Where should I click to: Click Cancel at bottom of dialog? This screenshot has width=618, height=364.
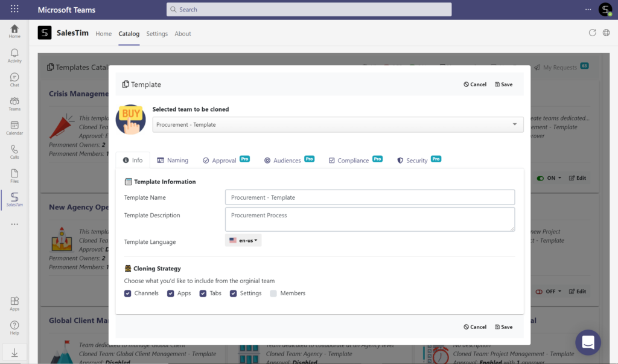(475, 327)
